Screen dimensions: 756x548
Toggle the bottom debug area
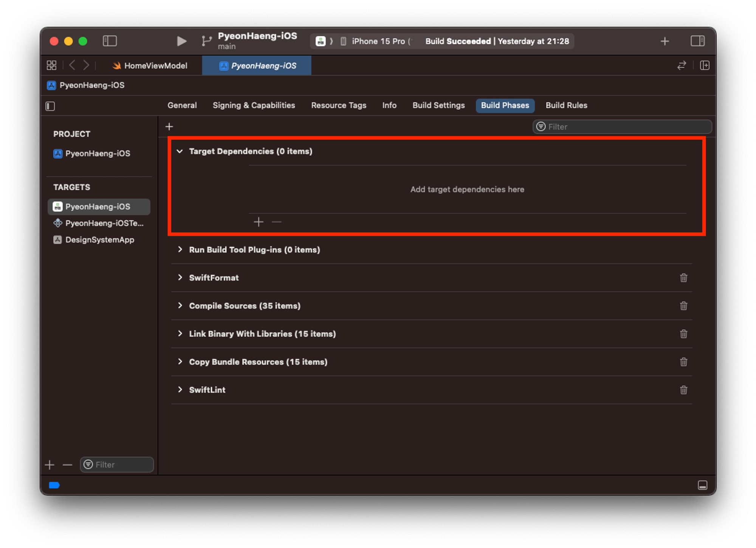point(702,485)
